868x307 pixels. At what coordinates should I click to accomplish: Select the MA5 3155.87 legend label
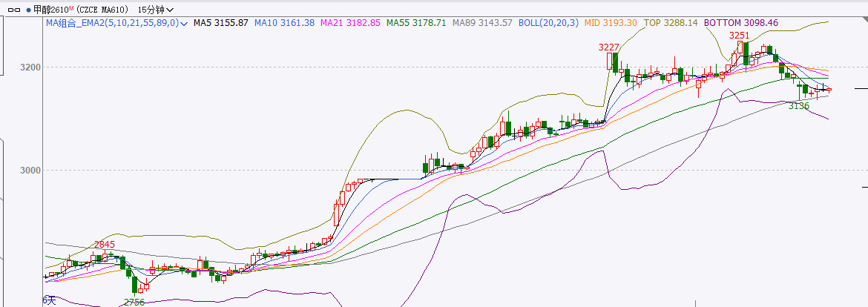point(221,23)
